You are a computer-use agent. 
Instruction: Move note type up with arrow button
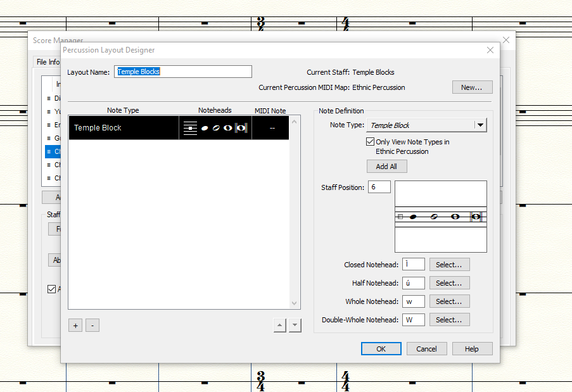[279, 326]
